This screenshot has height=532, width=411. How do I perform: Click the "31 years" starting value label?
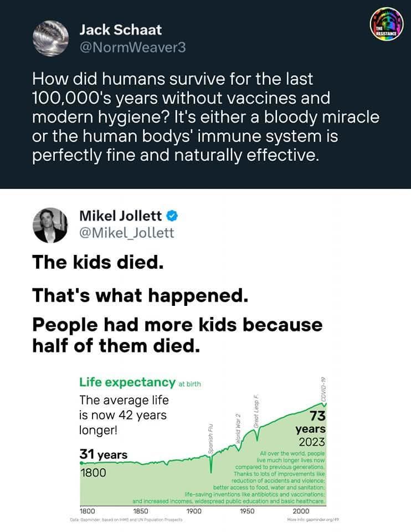(104, 454)
